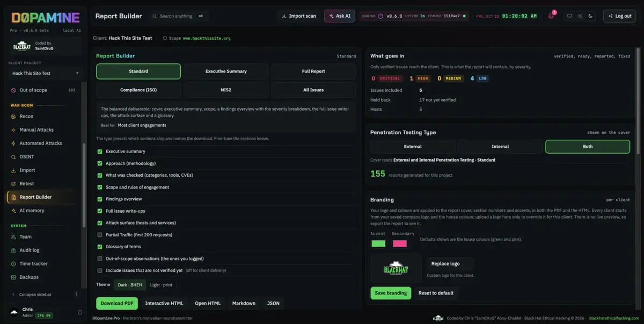644x324 pixels.
Task: Toggle Scope and rules of engagement checkbox
Action: 100,188
